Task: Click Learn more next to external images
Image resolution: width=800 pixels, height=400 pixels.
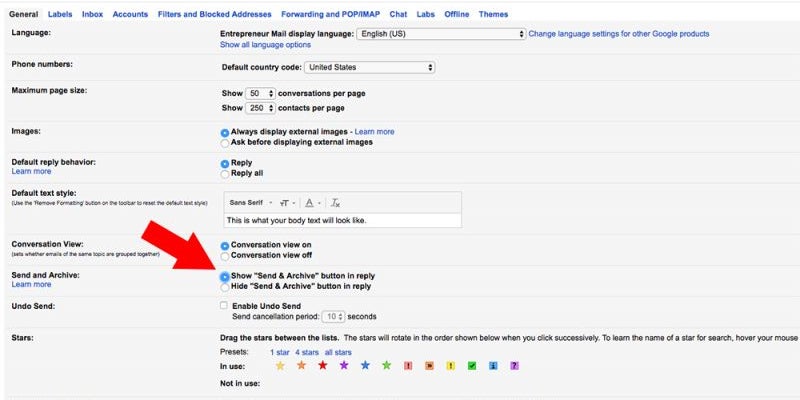Action: [x=374, y=132]
